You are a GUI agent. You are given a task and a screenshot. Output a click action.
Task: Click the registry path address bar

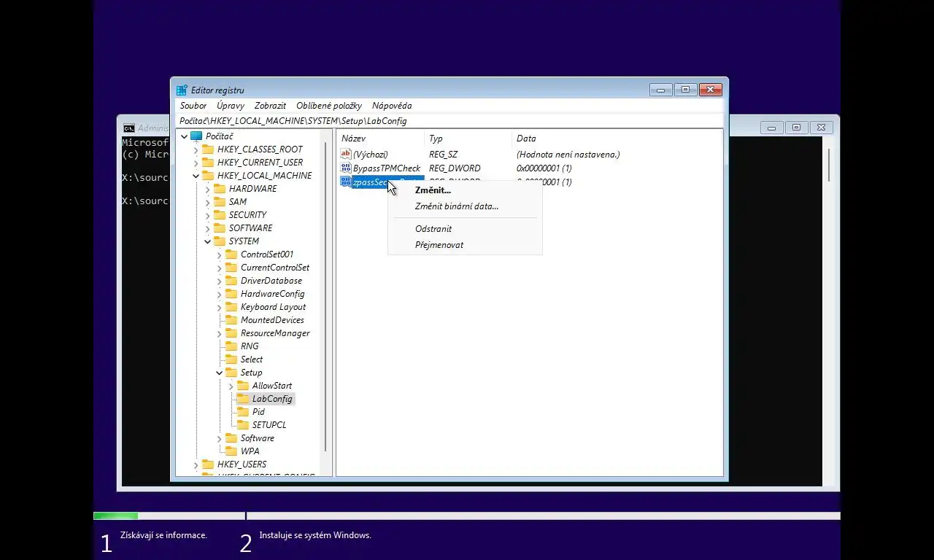click(449, 121)
